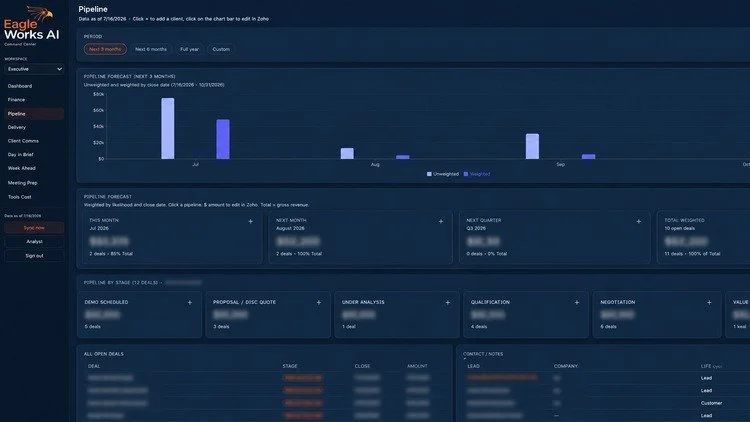The width and height of the screenshot is (750, 422).
Task: Open Meeting Prep page
Action: pos(22,183)
